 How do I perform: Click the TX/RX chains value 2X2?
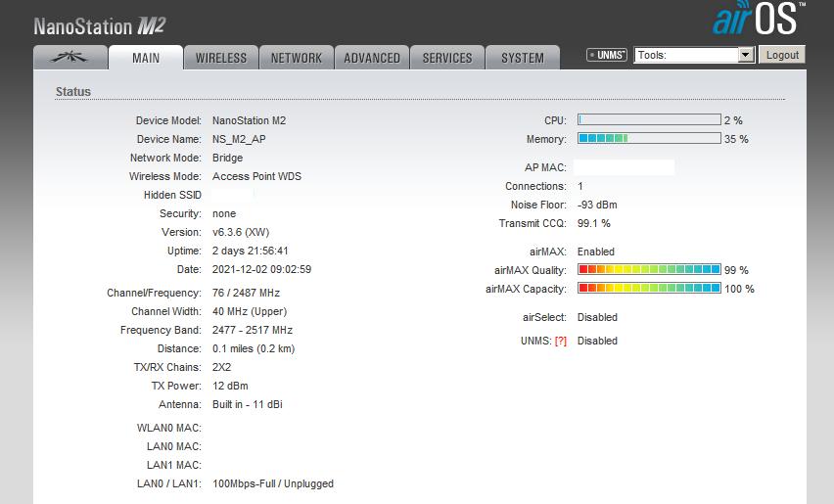[222, 367]
